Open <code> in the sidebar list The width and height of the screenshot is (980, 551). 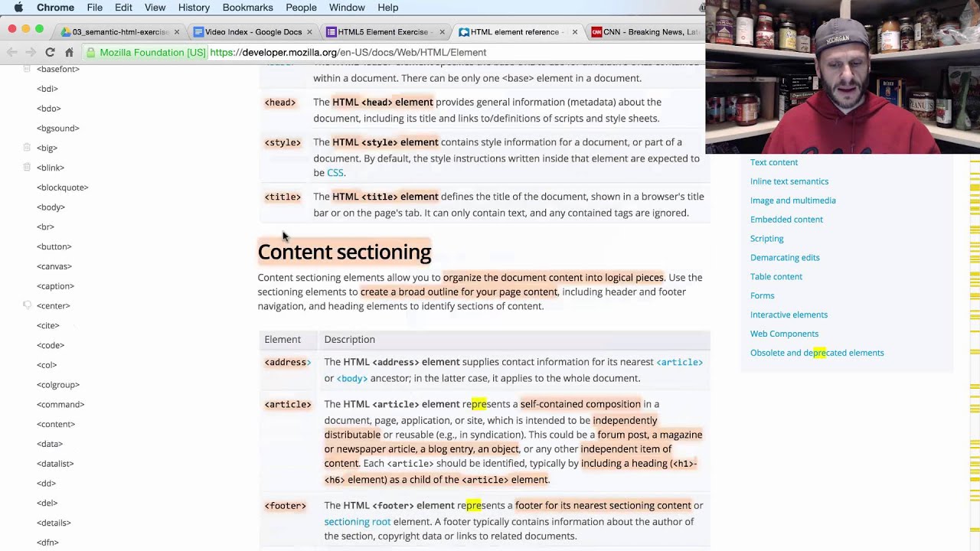(x=51, y=345)
